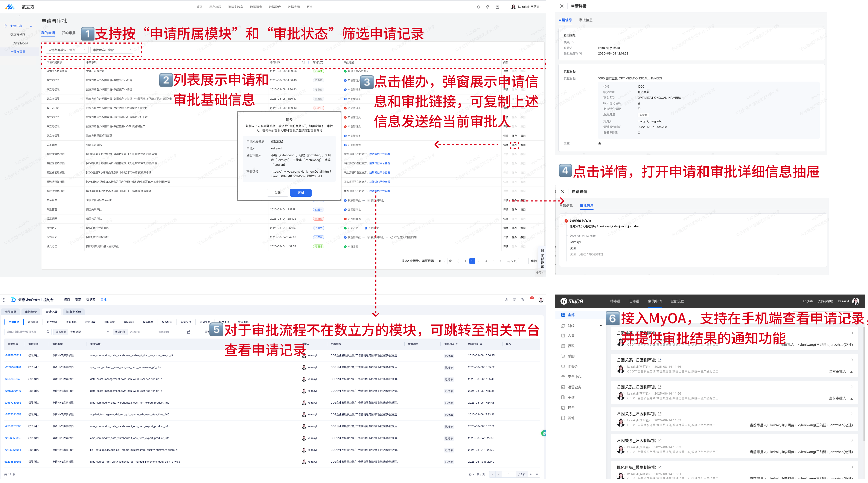Click the 数立方 notification bell icon
Image resolution: width=868 pixels, height=483 pixels.
[478, 7]
